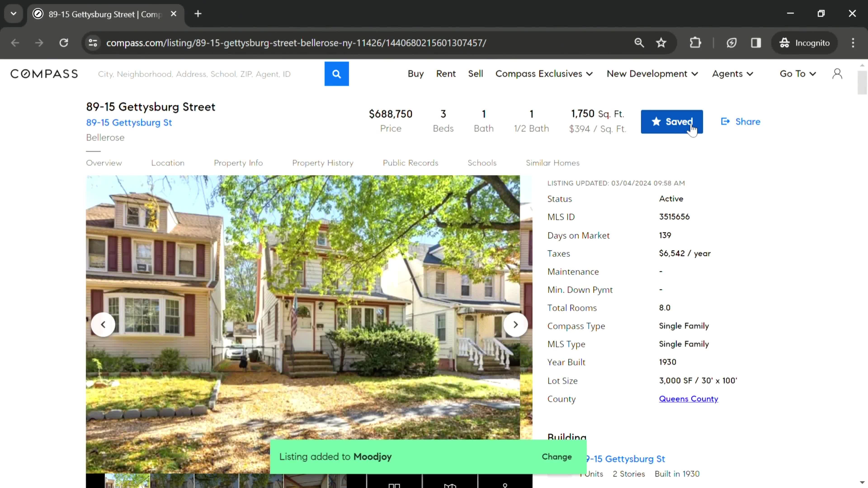Screen dimensions: 868x488
Task: Select the Property History tab
Action: coord(323,163)
